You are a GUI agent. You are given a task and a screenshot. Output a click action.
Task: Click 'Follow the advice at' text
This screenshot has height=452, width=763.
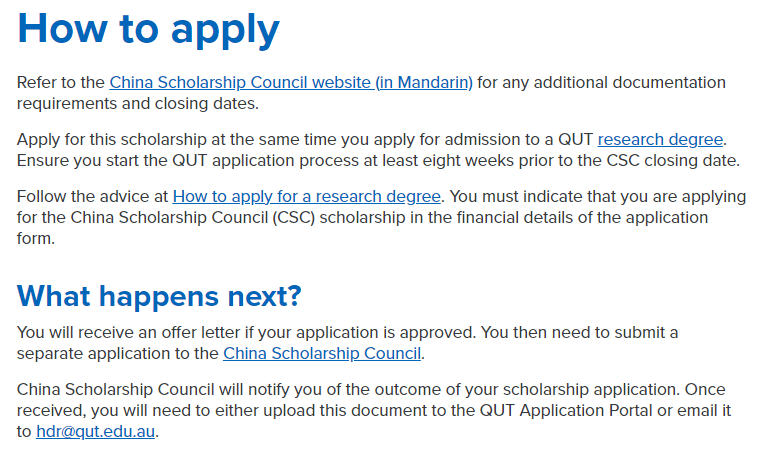(92, 197)
